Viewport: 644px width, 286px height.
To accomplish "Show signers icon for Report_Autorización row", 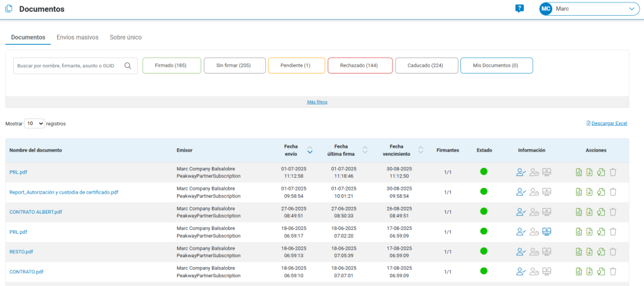I will 521,192.
